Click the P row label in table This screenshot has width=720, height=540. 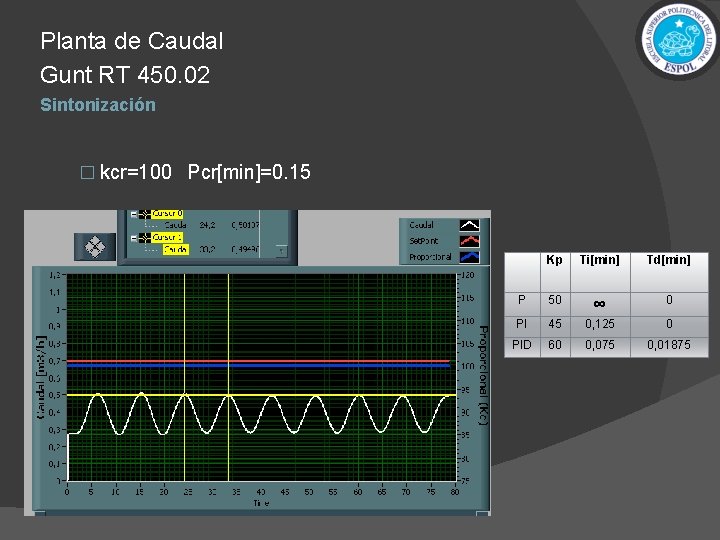click(522, 300)
